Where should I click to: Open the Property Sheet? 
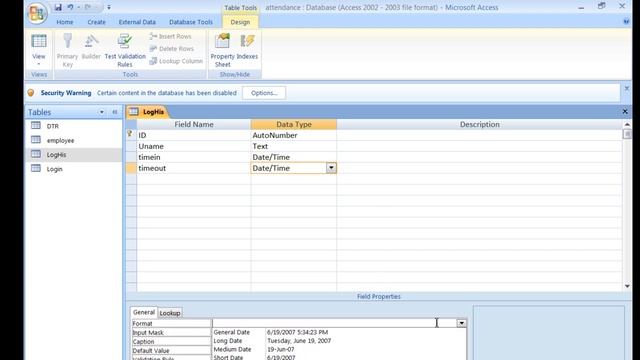click(222, 50)
